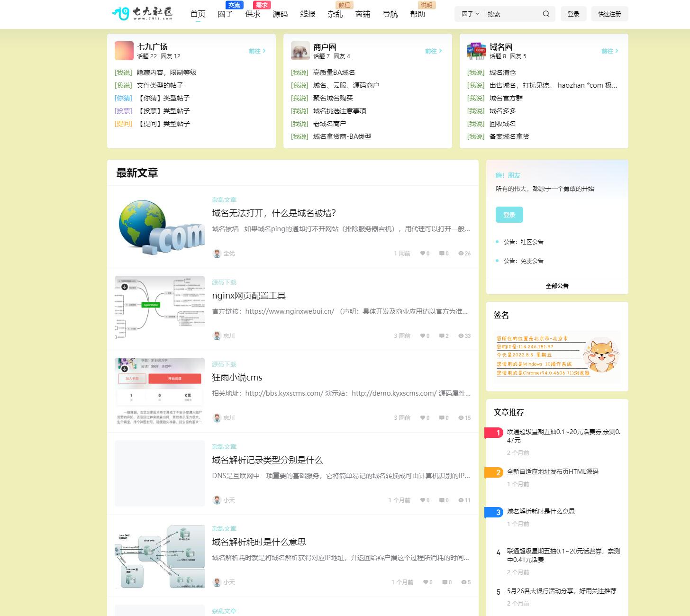Go to the 首页 nav tab

(x=198, y=14)
